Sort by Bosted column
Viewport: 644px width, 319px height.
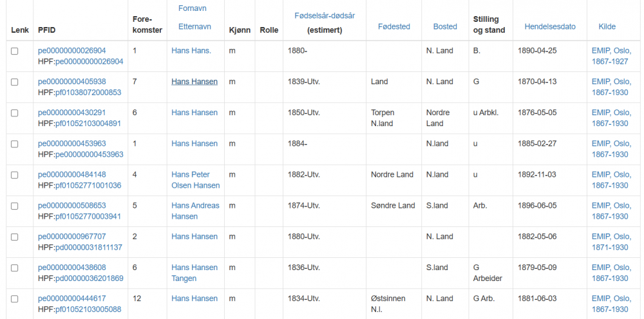pos(445,27)
